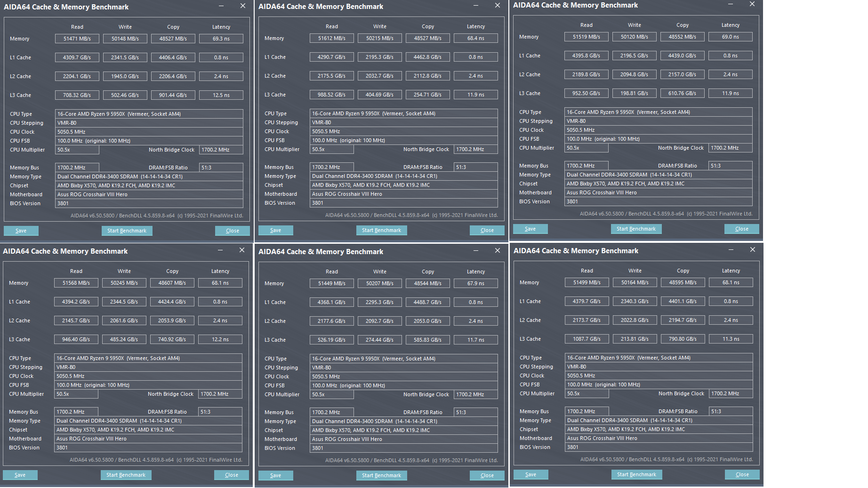Select the 4309.7 GB/s L1 read value
Image resolution: width=868 pixels, height=488 pixels.
77,57
